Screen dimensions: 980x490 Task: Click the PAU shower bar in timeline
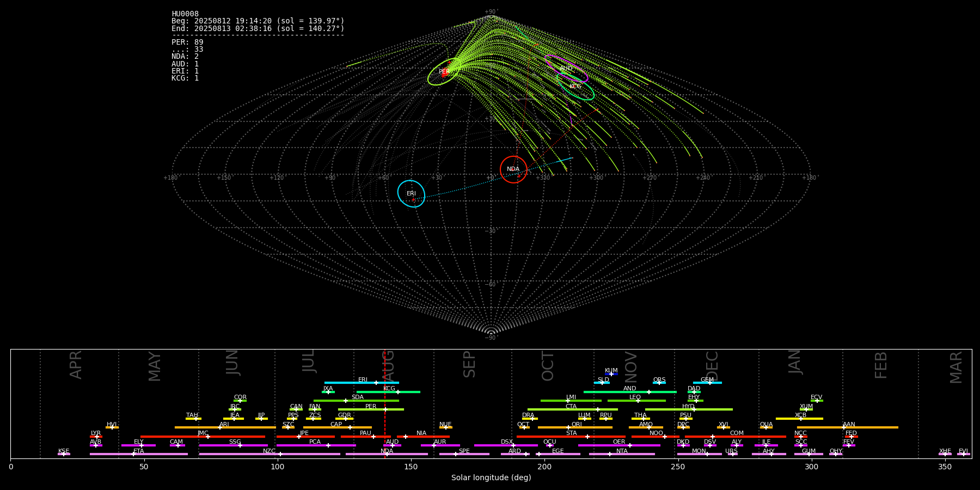pyautogui.click(x=366, y=437)
